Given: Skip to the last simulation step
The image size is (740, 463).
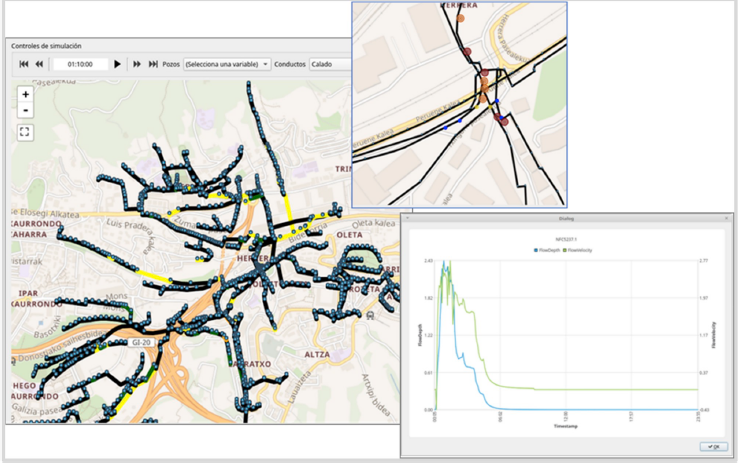Looking at the screenshot, I should pyautogui.click(x=153, y=64).
